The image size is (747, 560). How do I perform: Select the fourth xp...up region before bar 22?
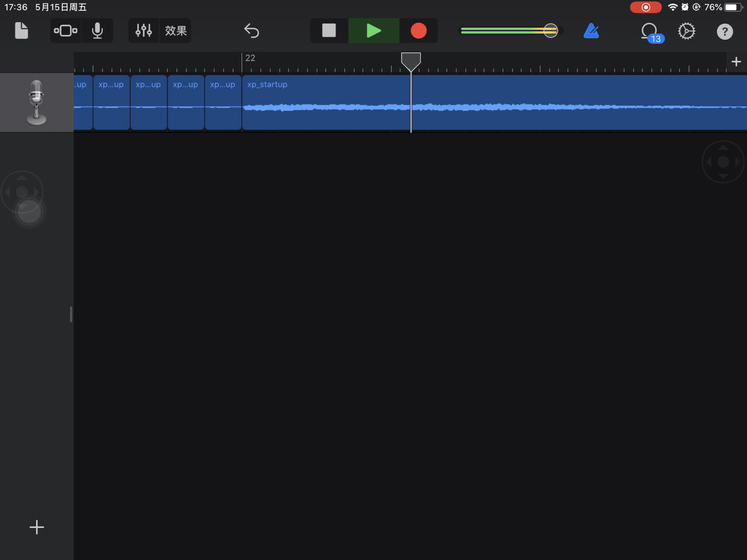tap(223, 102)
